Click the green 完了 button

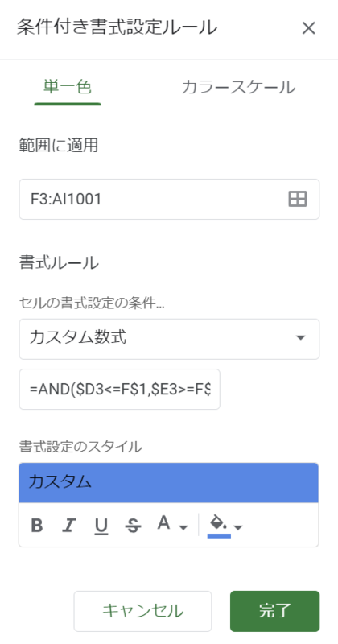coord(274,611)
